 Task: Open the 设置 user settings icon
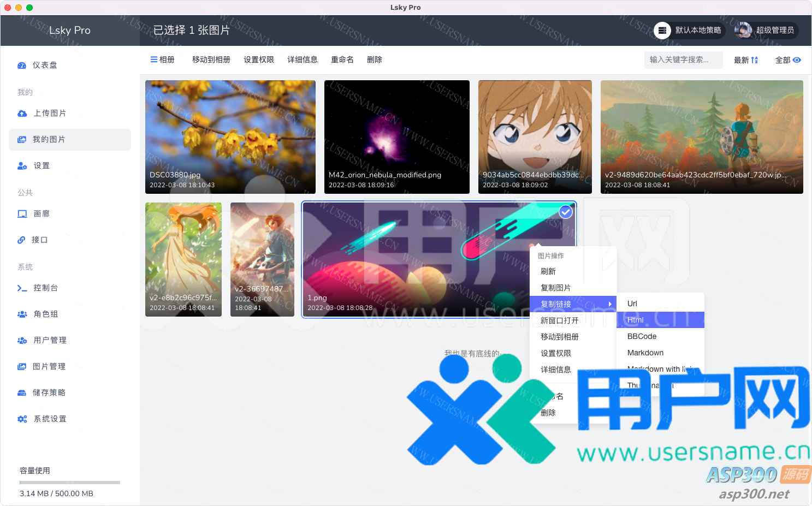tap(22, 166)
